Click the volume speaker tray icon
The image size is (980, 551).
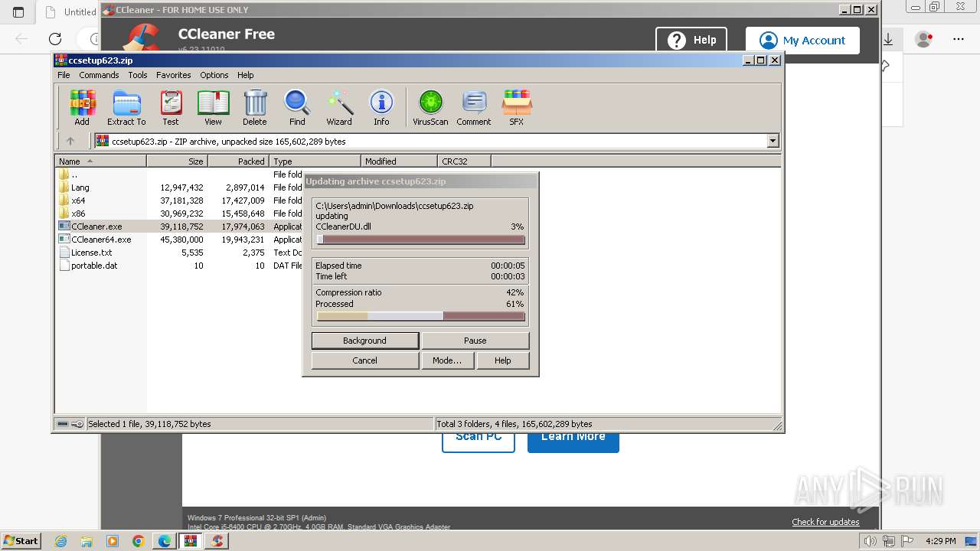tap(870, 541)
